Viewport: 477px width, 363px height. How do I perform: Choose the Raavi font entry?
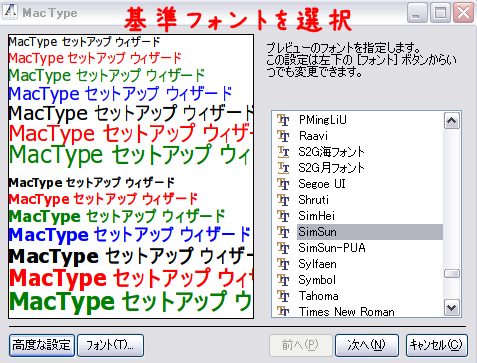click(x=313, y=136)
